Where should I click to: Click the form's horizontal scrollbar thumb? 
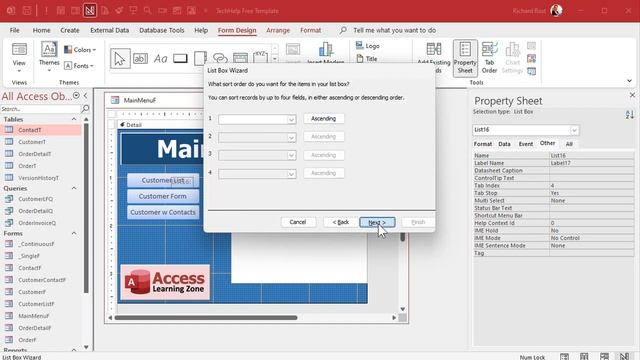pyautogui.click(x=206, y=318)
